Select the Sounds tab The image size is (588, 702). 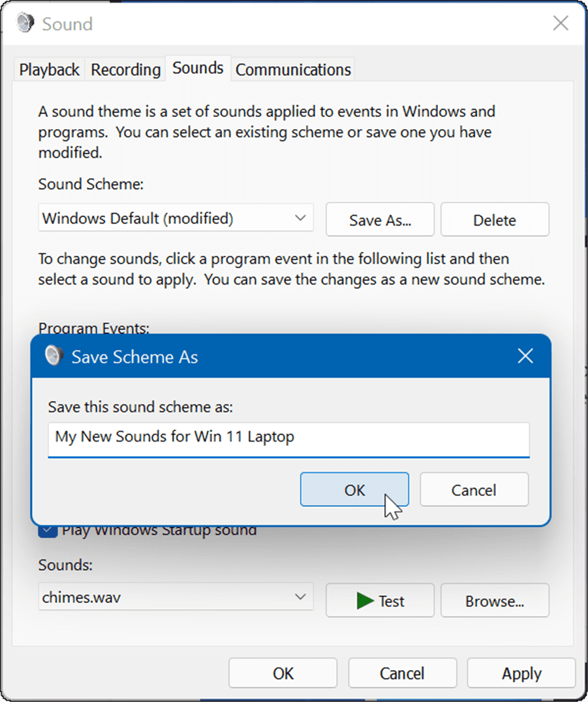(x=197, y=68)
